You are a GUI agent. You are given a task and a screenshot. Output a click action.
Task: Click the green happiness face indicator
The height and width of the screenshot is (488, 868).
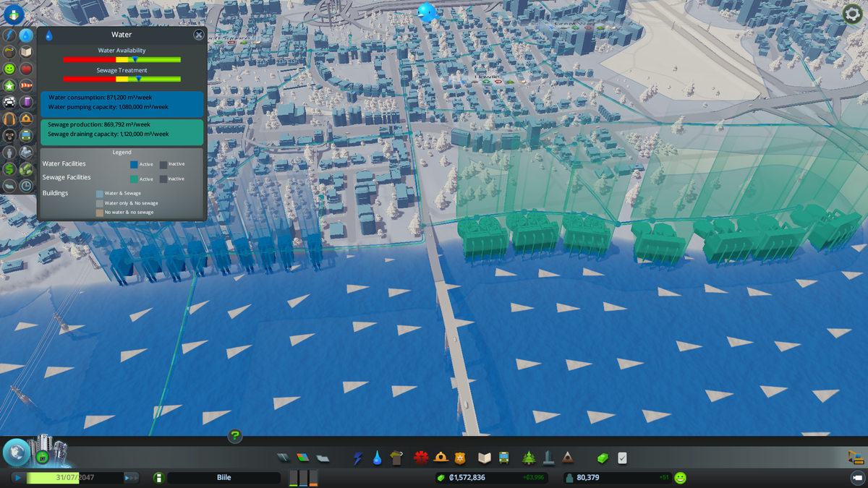click(x=681, y=478)
